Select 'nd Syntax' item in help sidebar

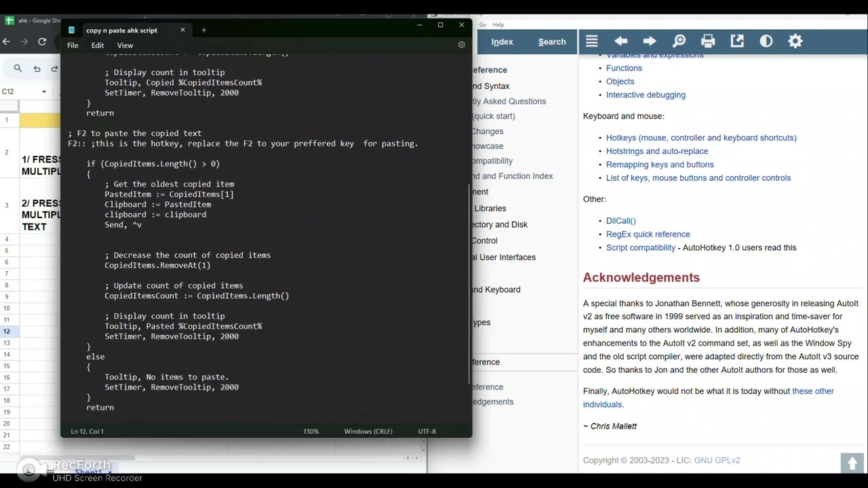click(491, 86)
